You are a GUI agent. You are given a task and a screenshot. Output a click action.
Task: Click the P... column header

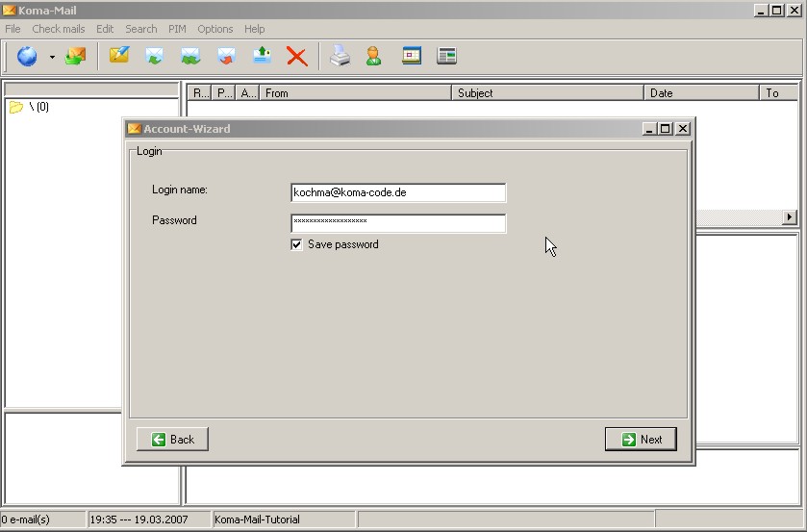pyautogui.click(x=223, y=93)
